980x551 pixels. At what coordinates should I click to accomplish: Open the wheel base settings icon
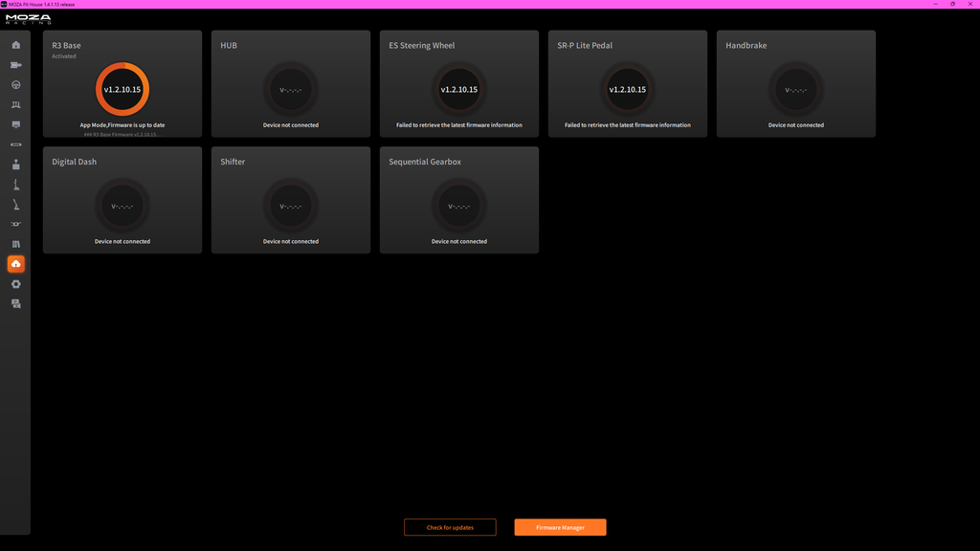click(15, 65)
